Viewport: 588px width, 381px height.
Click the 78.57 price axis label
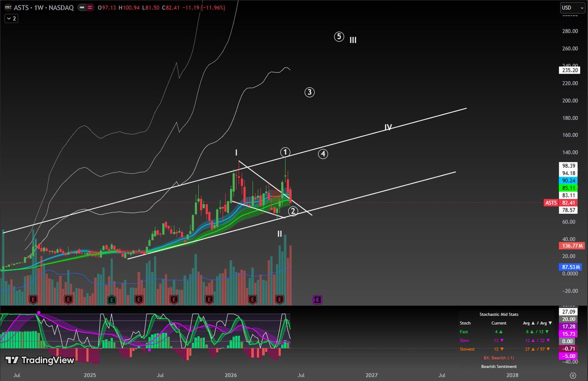[x=568, y=210]
